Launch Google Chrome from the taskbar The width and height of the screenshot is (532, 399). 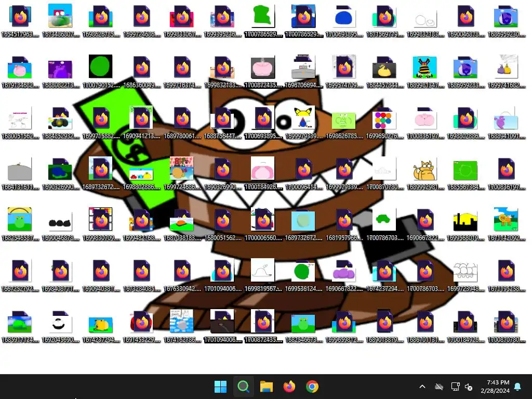312,387
